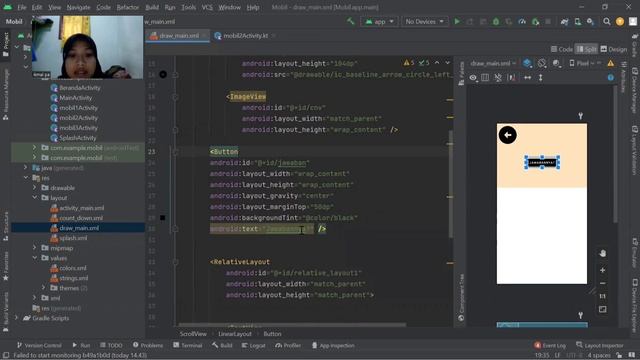Expand the themes folder
Image resolution: width=640 pixels, height=360 pixels.
(x=43, y=288)
